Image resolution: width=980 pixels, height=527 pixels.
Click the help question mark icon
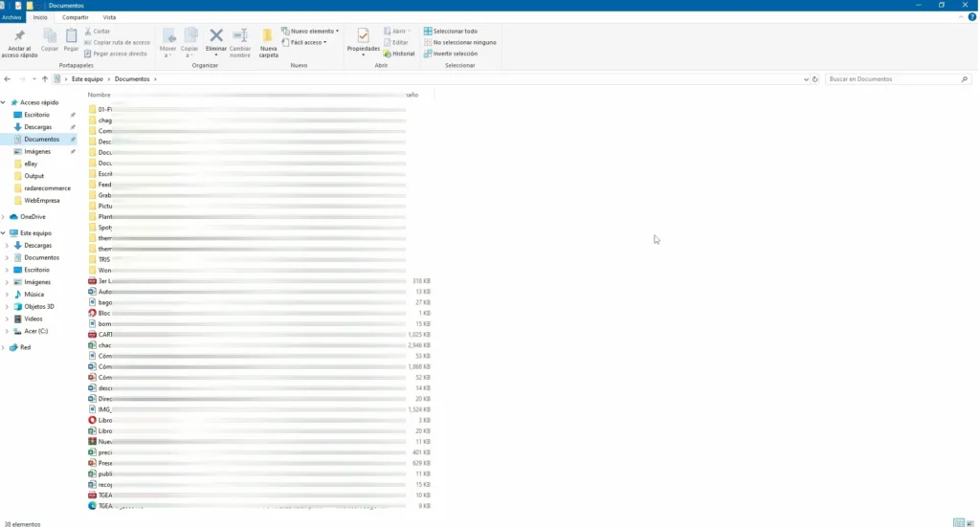[x=972, y=17]
